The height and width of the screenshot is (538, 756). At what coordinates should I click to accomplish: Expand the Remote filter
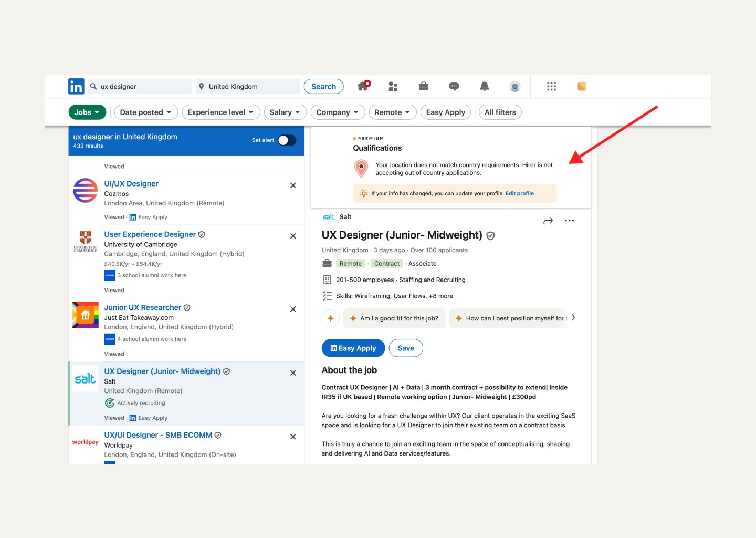[393, 112]
